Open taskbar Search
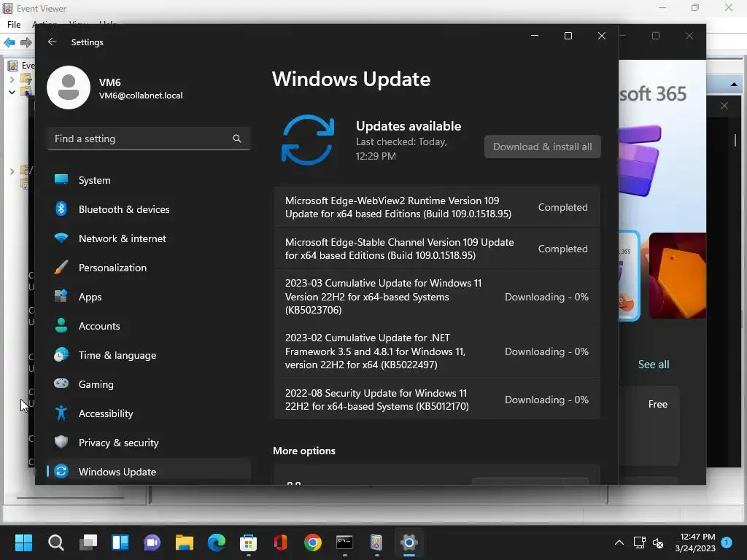This screenshot has height=560, width=747. pos(55,542)
